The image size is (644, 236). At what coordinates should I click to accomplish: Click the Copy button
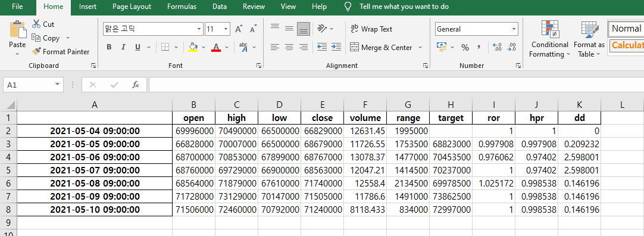(46, 38)
